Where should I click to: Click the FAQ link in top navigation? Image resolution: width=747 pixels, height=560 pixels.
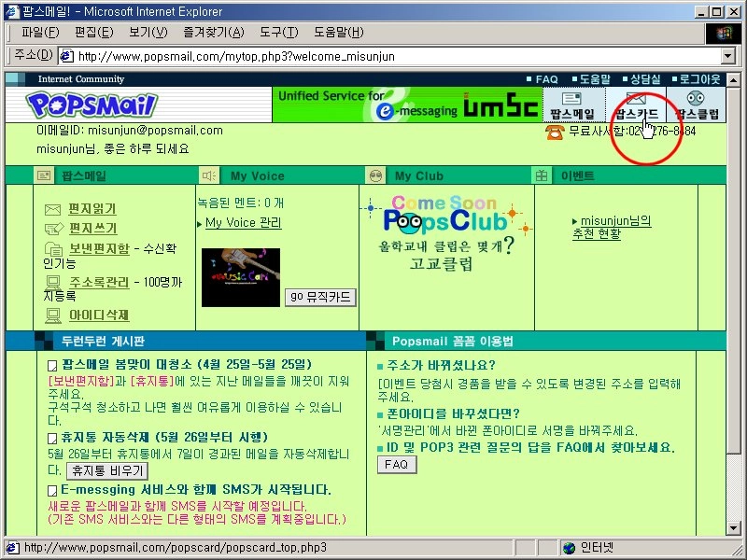pos(546,79)
